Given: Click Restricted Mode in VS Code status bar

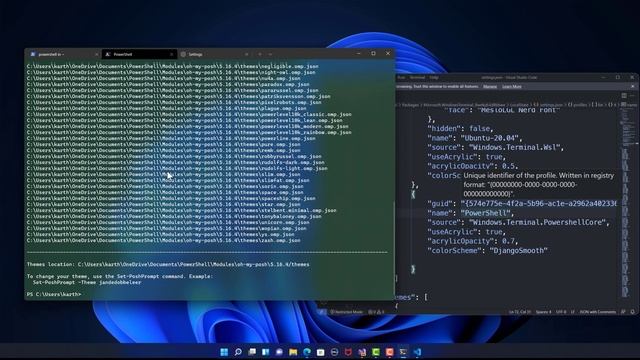Looking at the screenshot, I should (347, 312).
